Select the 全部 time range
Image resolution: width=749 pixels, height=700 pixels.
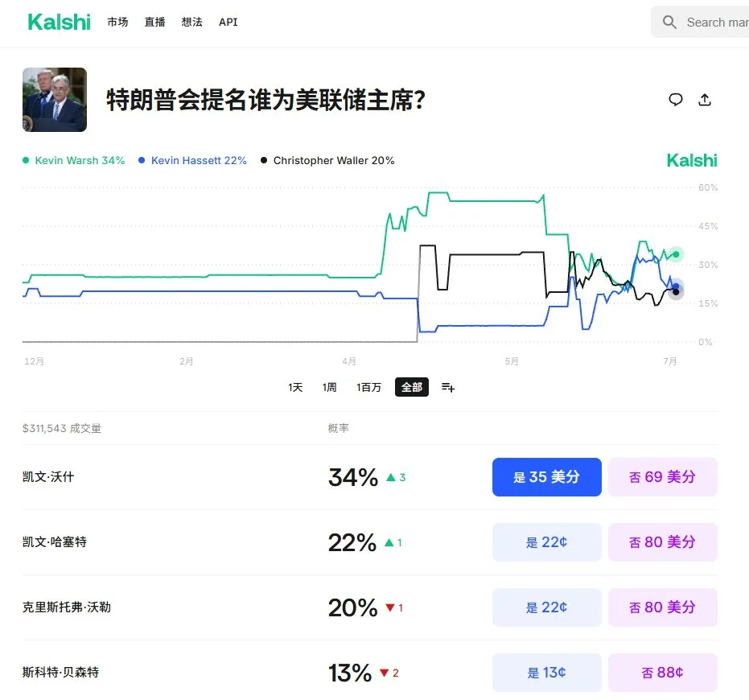click(412, 387)
